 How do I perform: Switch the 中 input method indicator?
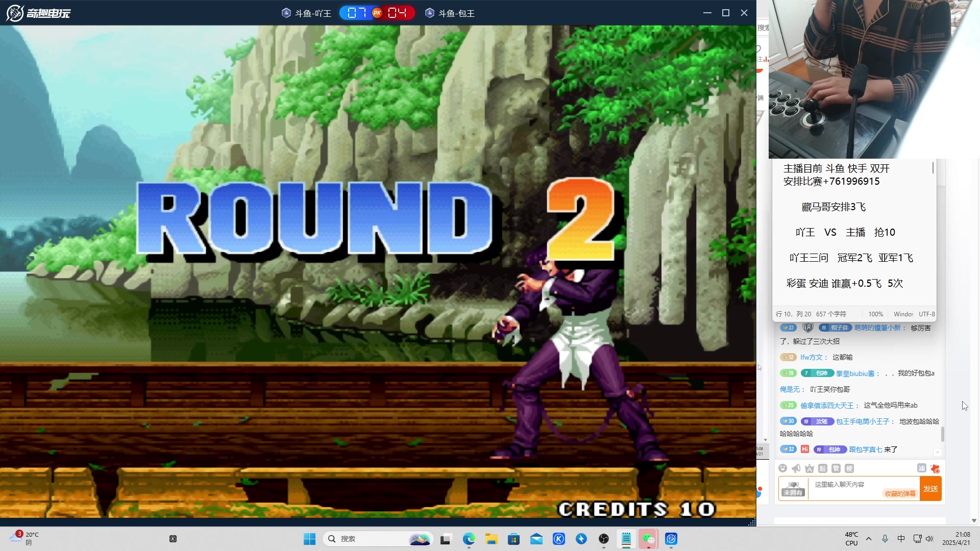[x=901, y=539]
